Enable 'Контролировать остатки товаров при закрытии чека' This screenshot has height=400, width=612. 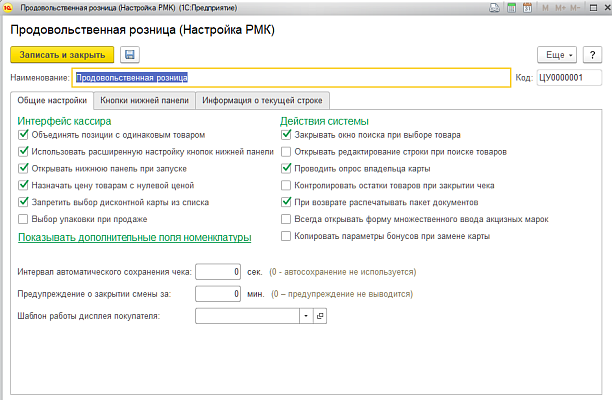click(287, 185)
